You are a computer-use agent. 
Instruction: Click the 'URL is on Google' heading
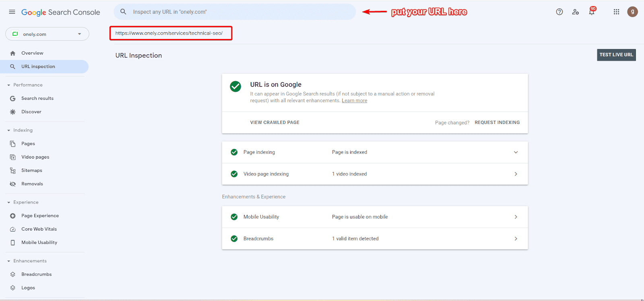[276, 85]
